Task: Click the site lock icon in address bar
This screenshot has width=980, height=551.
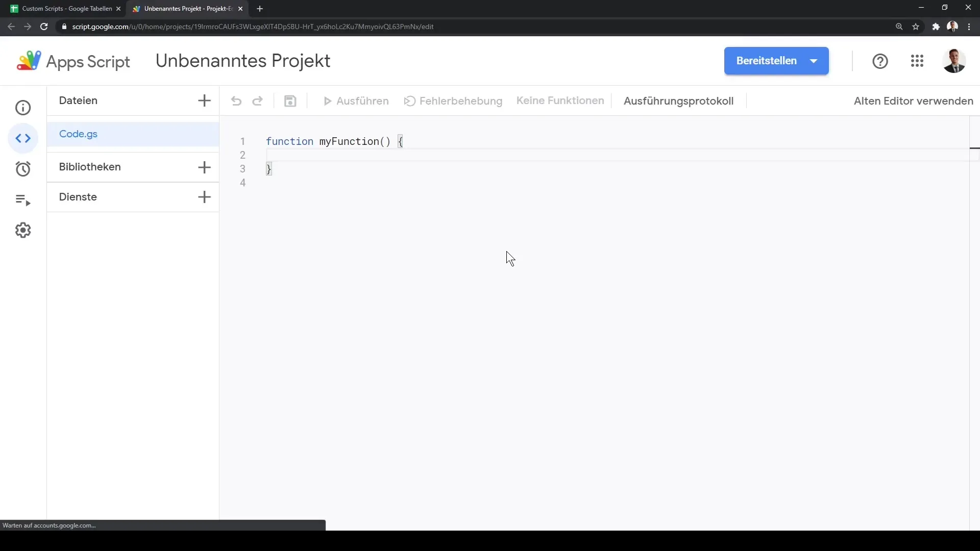Action: (x=64, y=27)
